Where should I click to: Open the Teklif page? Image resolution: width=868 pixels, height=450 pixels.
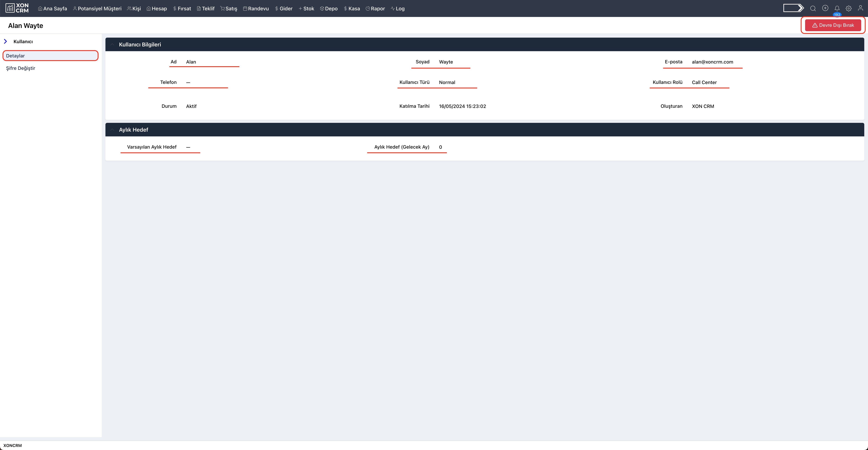205,8
